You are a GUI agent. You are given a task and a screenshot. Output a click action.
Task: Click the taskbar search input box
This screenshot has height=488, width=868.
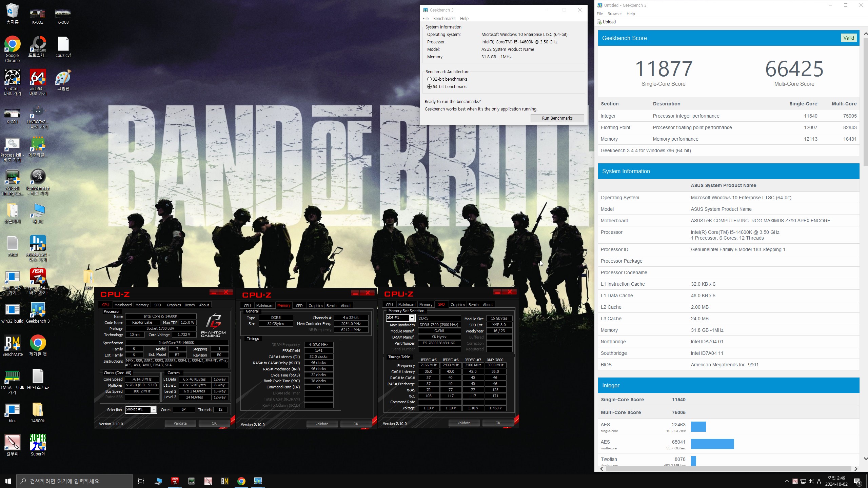click(75, 481)
